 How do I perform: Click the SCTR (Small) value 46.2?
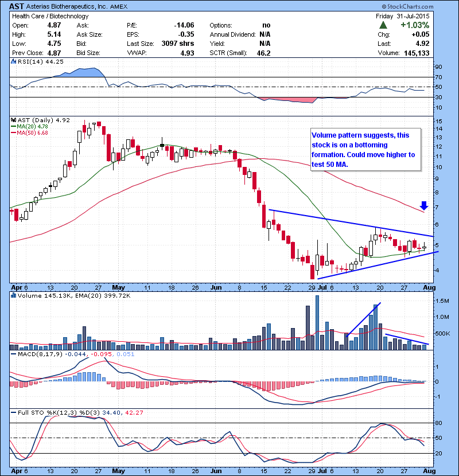pyautogui.click(x=263, y=53)
